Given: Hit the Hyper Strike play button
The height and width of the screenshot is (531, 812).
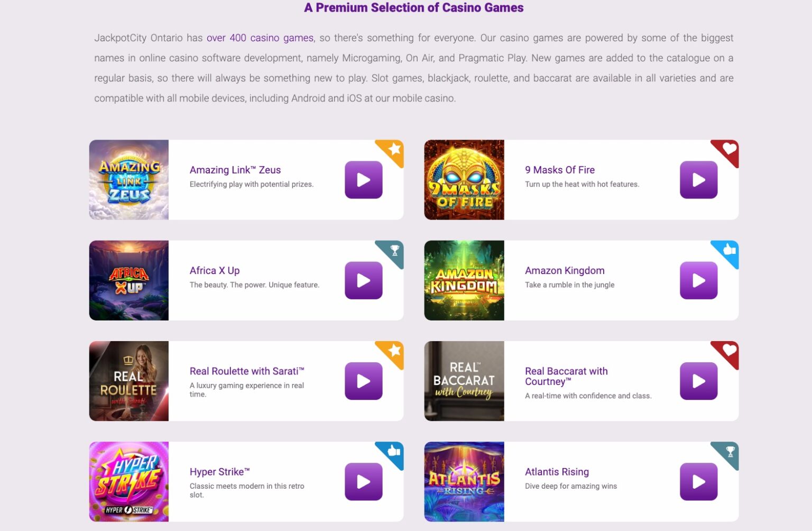Looking at the screenshot, I should coord(364,481).
